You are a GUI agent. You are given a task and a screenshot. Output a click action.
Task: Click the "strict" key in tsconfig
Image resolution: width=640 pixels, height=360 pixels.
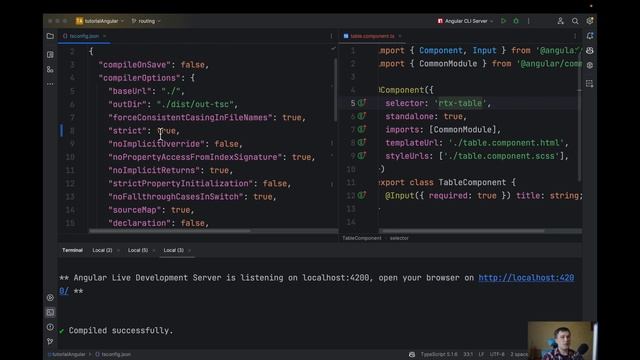127,131
